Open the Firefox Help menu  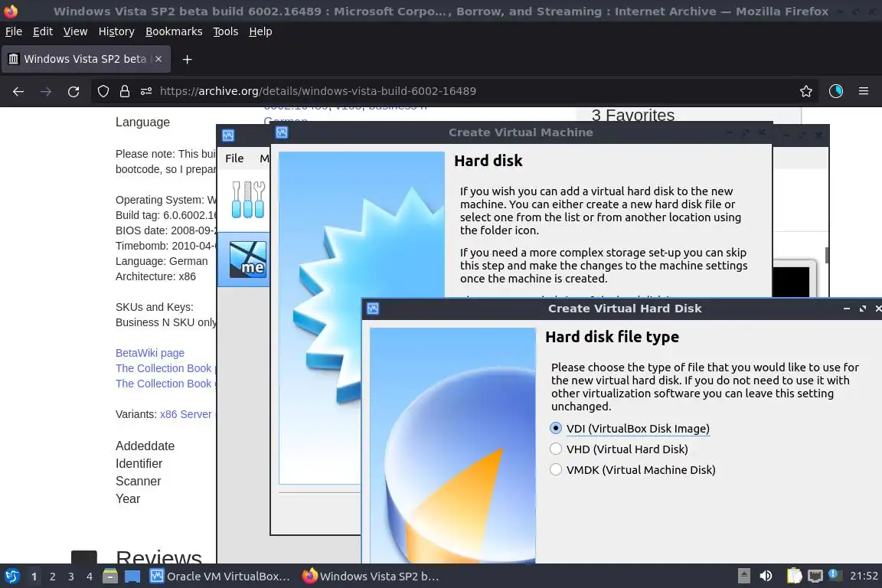[260, 31]
